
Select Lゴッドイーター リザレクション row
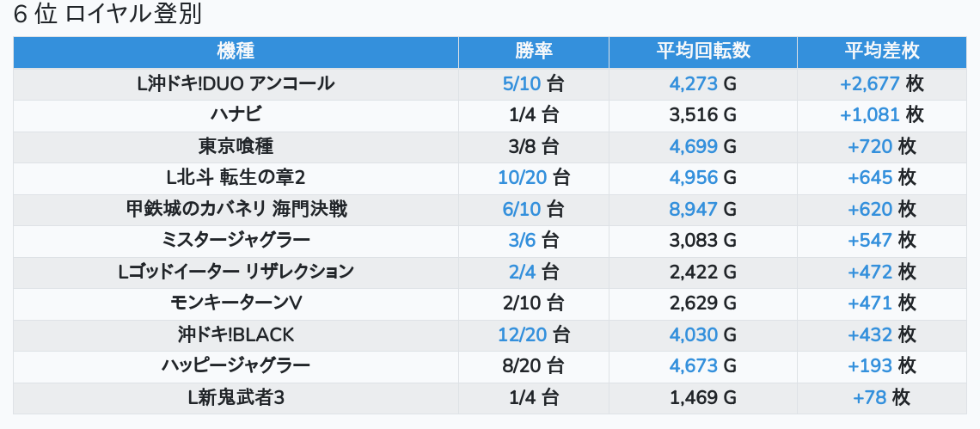[x=236, y=272]
